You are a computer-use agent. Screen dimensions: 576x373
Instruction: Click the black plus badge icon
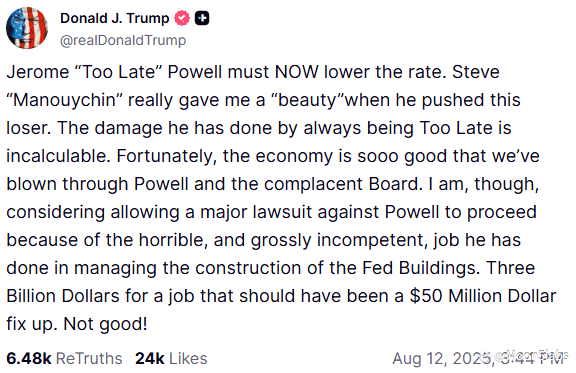pos(202,18)
